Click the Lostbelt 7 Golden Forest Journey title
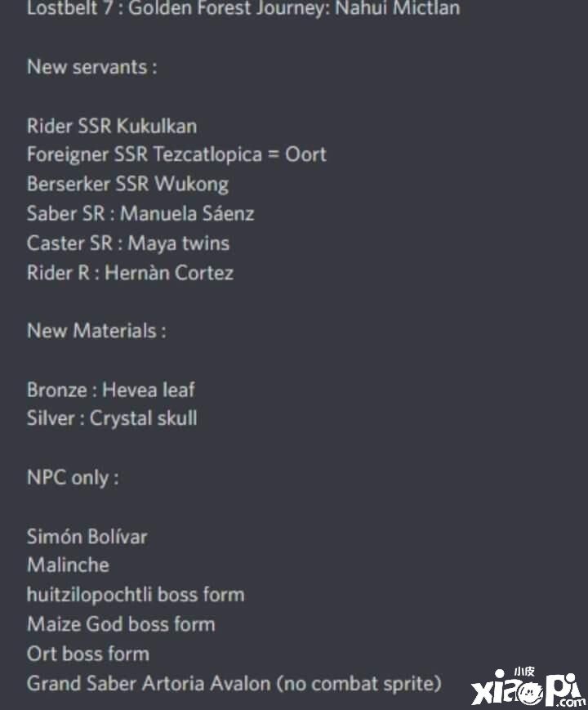Viewport: 588px width, 710px height. point(243,9)
